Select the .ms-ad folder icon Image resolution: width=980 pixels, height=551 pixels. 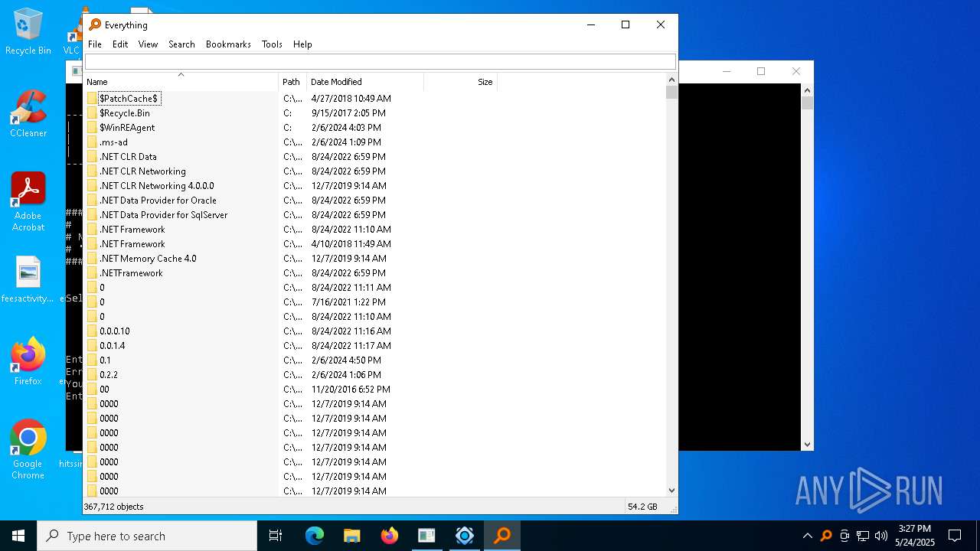93,142
